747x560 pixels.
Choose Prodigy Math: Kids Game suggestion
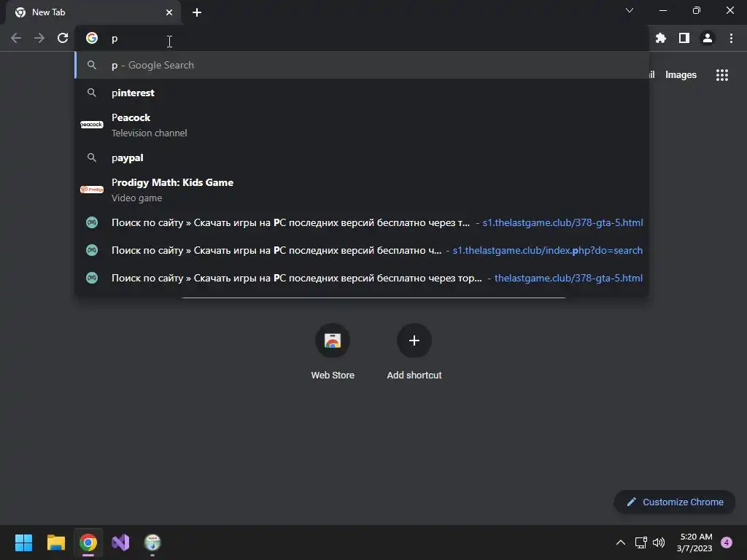pos(362,190)
